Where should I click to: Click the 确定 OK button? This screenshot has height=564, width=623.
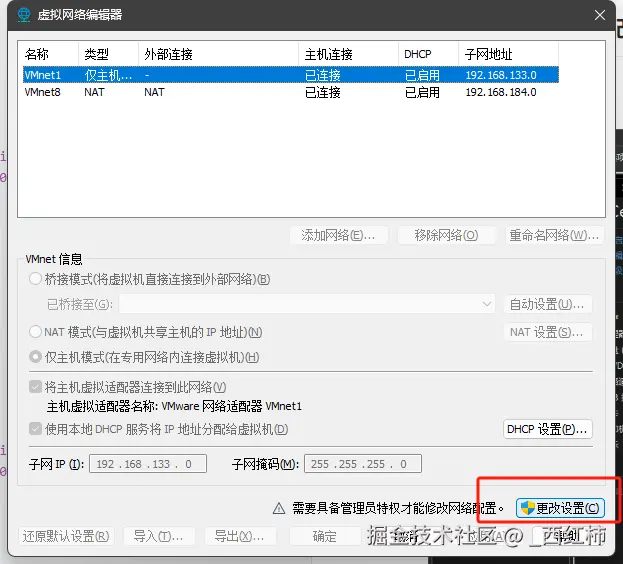click(325, 536)
